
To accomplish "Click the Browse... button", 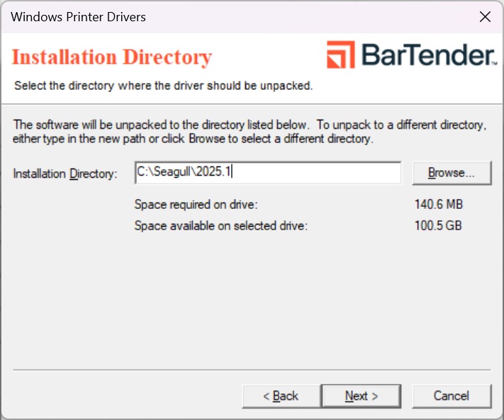I will click(x=451, y=173).
